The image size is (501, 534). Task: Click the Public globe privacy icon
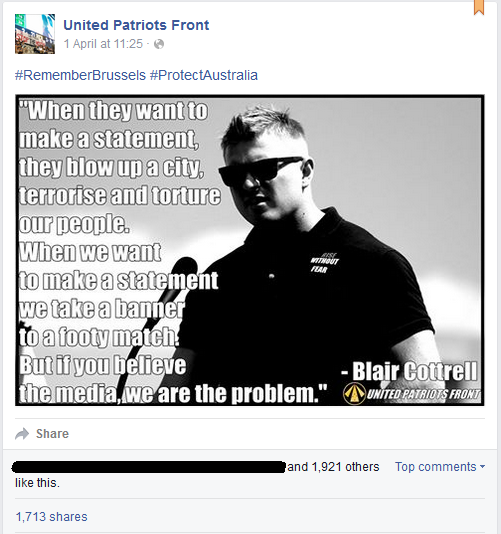[x=159, y=44]
